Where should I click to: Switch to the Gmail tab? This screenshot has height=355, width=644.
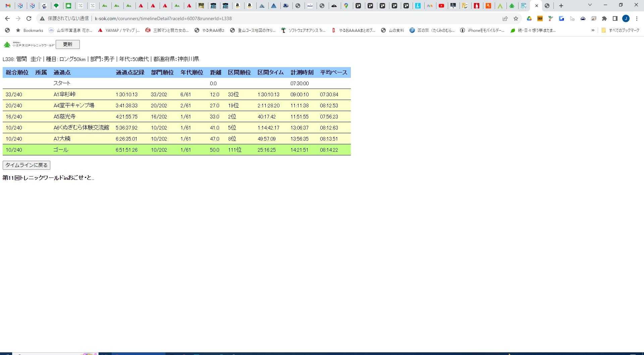click(x=8, y=6)
